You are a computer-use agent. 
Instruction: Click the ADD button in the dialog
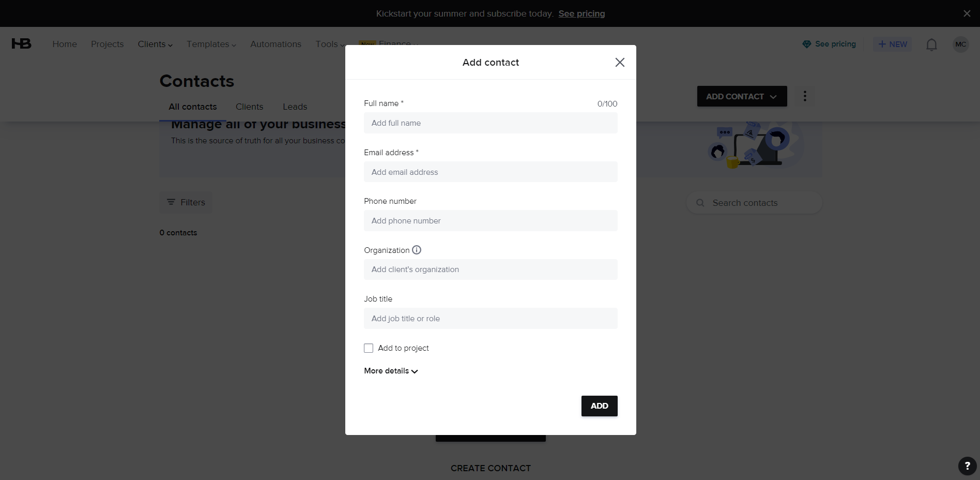599,406
